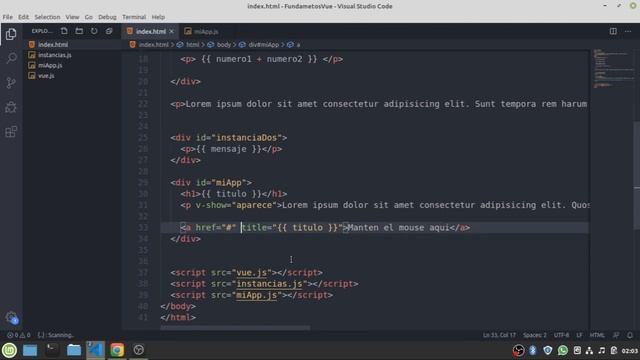
Task: Open the Debug view in activity bar
Action: tap(11, 107)
